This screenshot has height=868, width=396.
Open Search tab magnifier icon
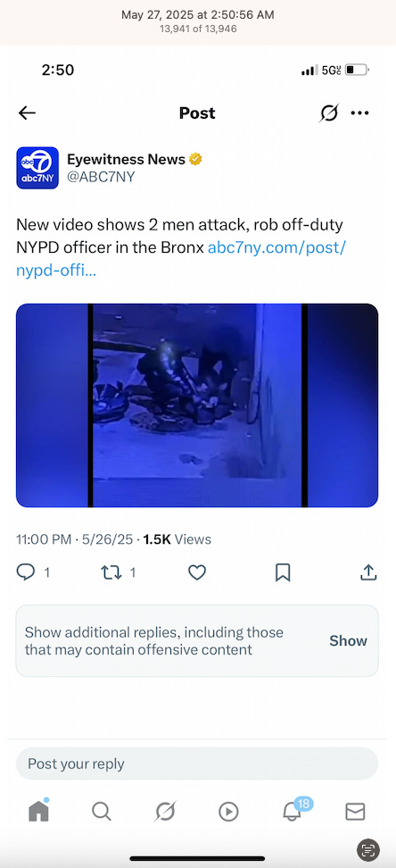pyautogui.click(x=101, y=812)
